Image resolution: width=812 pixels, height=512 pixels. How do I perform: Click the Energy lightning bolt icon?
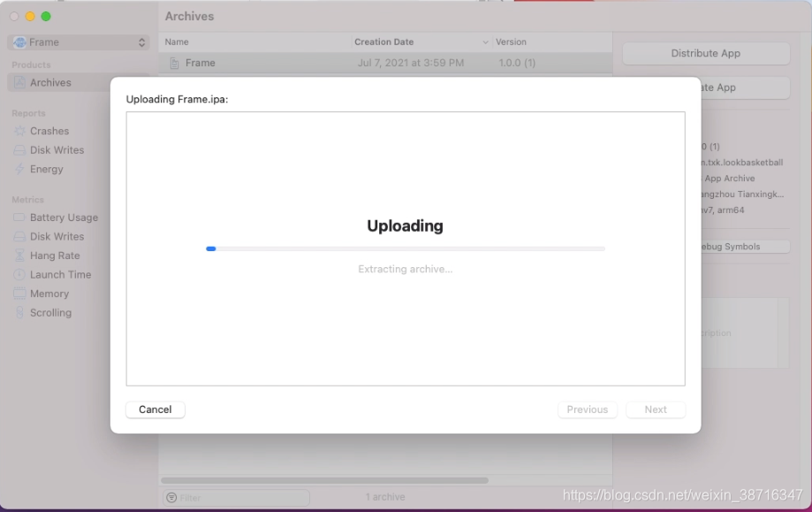tap(19, 169)
